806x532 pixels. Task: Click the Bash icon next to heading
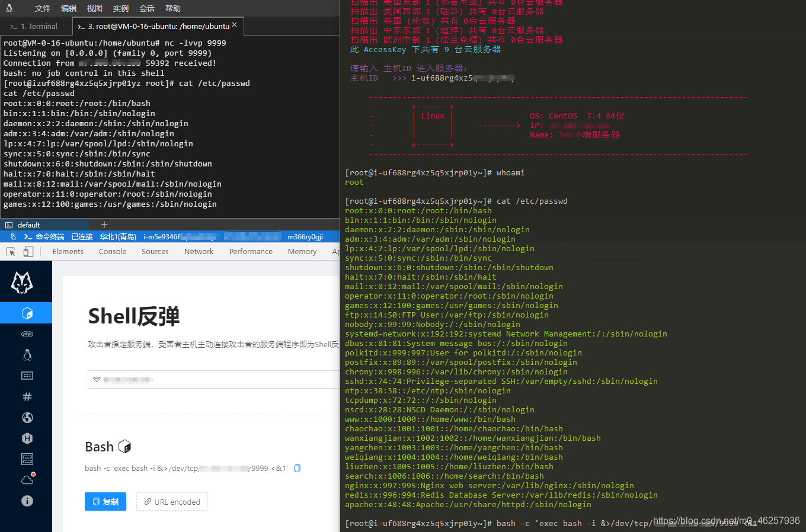[124, 447]
